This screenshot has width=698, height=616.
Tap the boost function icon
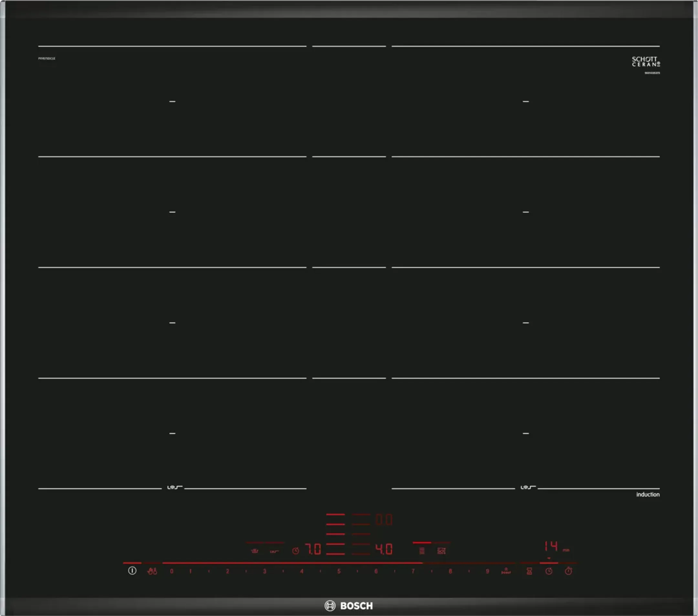506,571
